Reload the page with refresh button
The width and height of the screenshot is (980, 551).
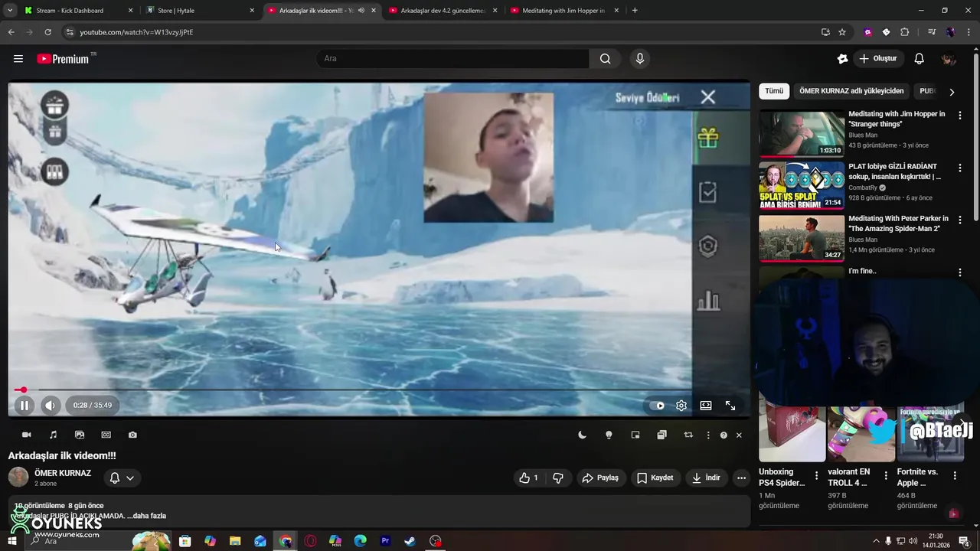pyautogui.click(x=47, y=32)
